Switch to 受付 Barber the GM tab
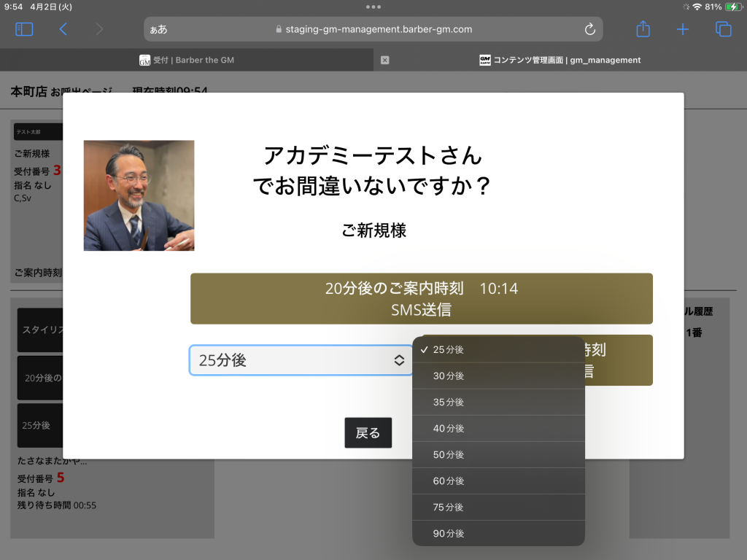 [x=187, y=60]
